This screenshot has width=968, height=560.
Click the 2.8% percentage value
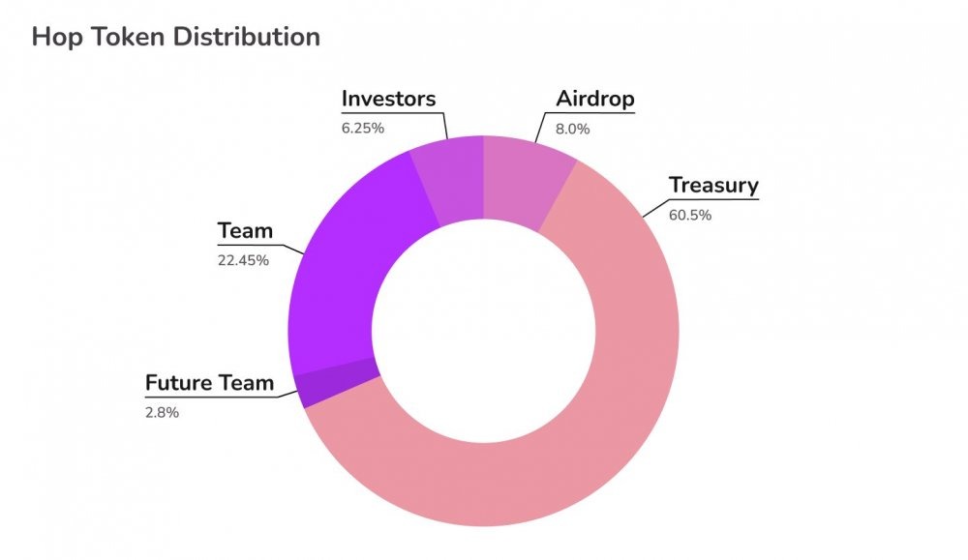[x=162, y=413]
